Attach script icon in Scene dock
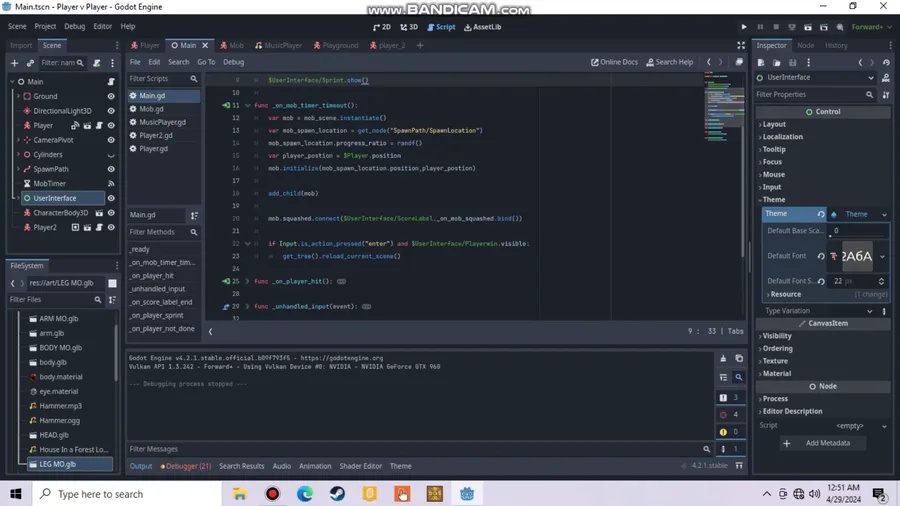Screen dimensions: 900x506 click(x=97, y=63)
